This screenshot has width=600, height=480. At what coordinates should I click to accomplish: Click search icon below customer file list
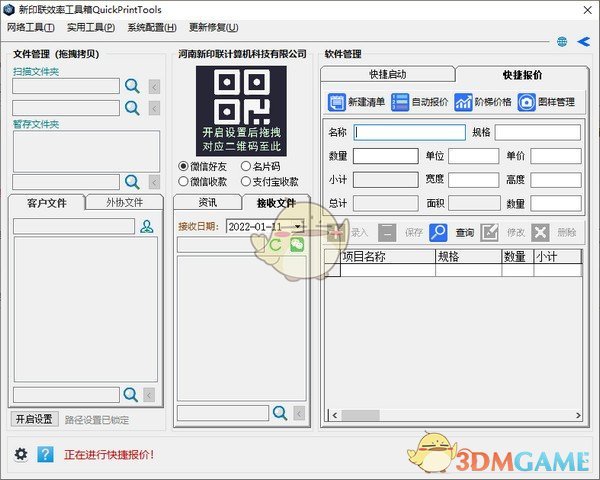point(130,395)
